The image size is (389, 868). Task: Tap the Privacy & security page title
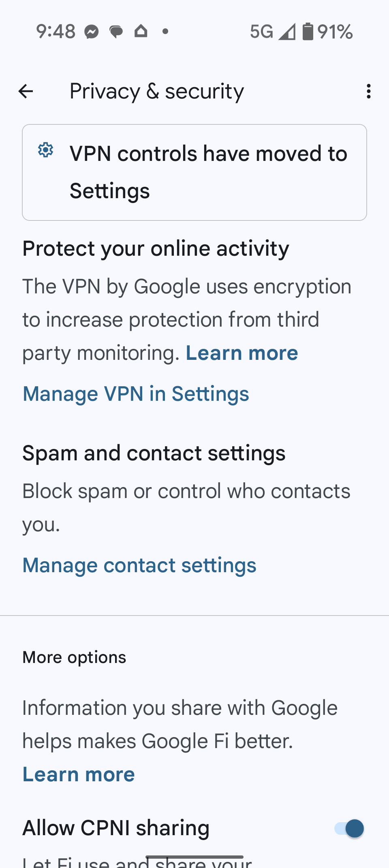(x=157, y=91)
